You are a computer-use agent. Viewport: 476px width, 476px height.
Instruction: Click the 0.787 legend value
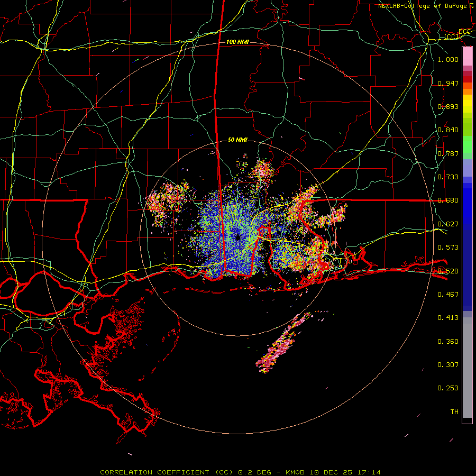448,153
